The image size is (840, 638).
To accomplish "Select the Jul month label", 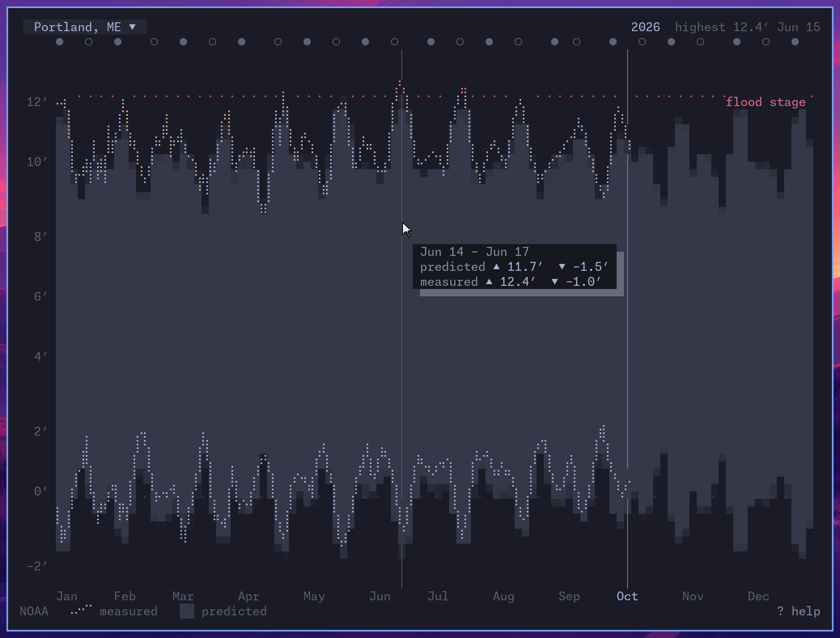I will (x=438, y=596).
